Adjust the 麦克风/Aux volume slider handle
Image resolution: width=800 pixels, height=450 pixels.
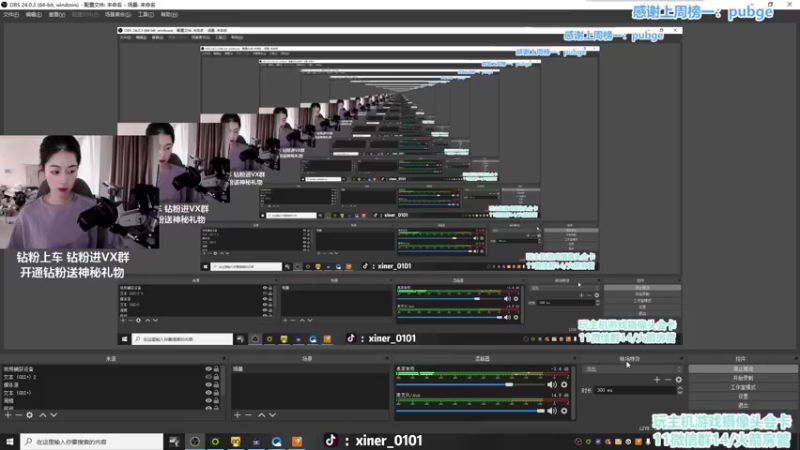(x=541, y=411)
